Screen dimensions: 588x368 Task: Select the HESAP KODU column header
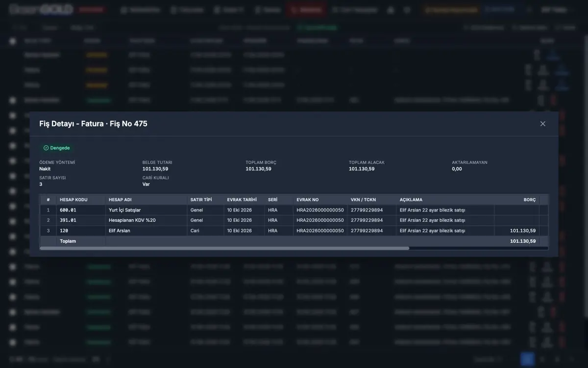73,200
